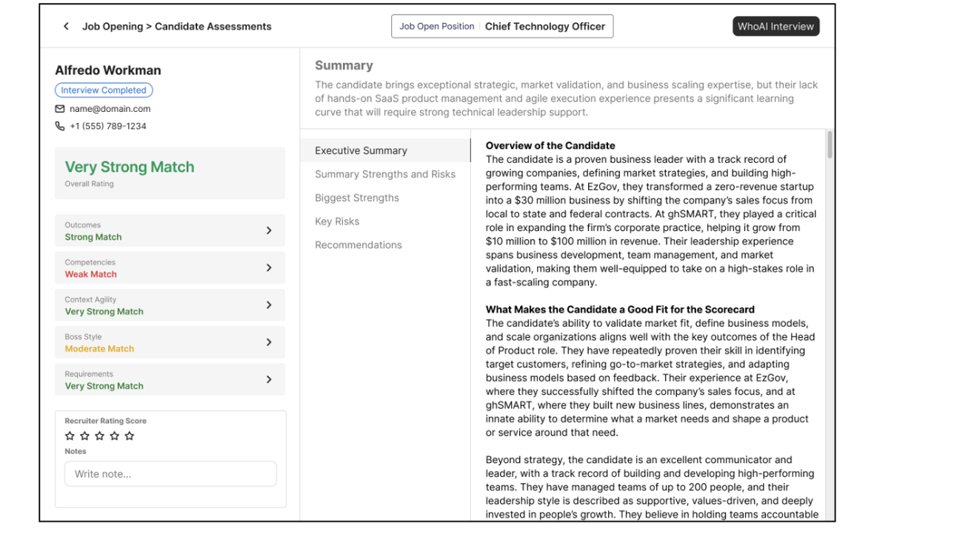Select the third recruiter rating star
974x560 pixels.
[x=99, y=436]
